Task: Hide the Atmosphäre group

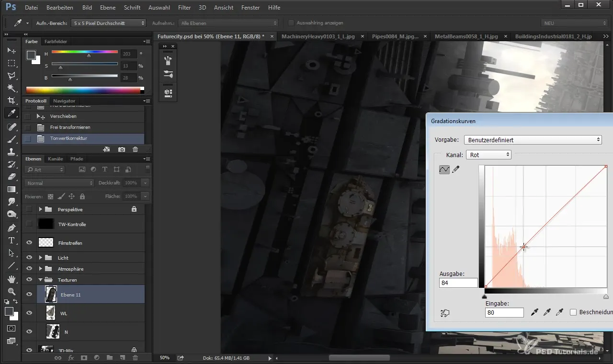Action: tap(29, 269)
